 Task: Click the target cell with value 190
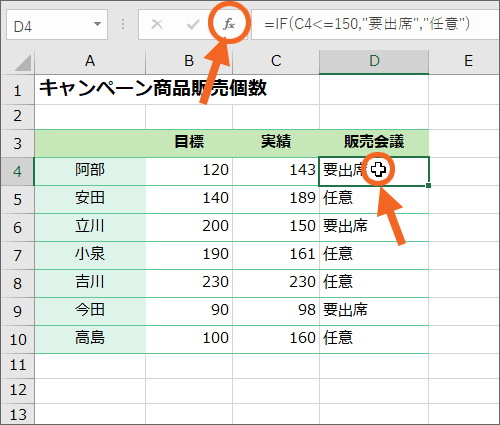tap(189, 255)
